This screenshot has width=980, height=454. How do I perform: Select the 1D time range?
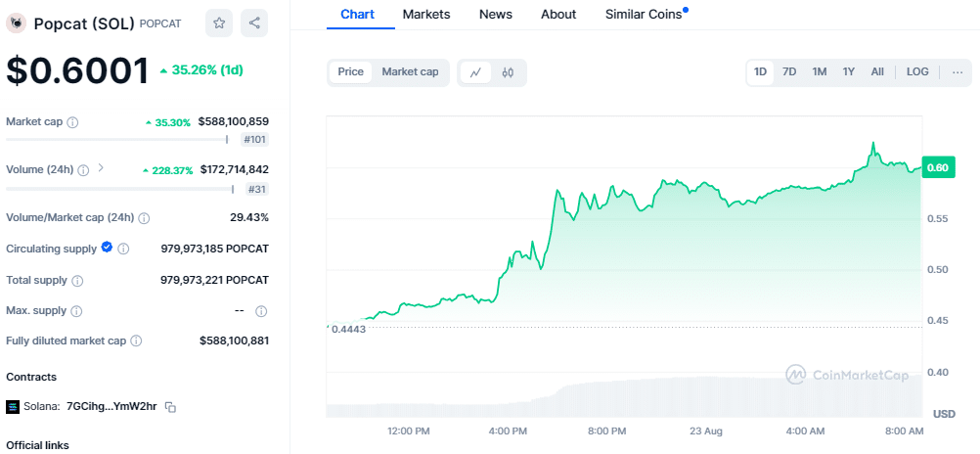(760, 72)
